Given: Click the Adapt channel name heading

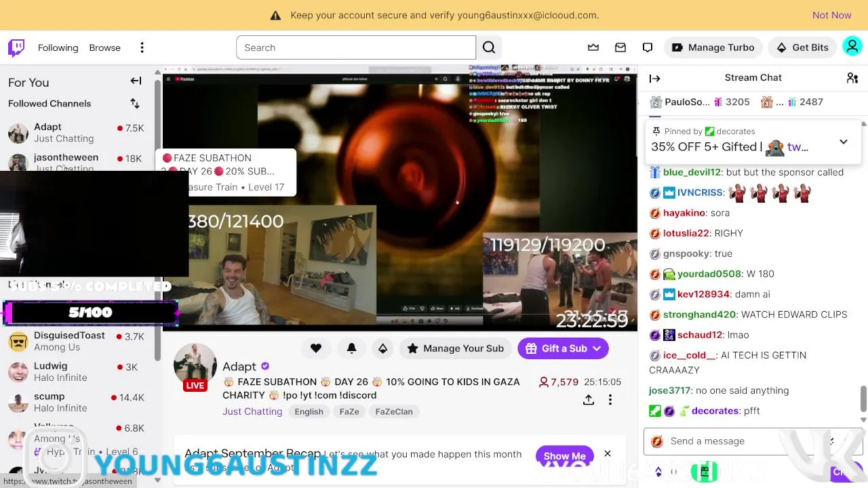Looking at the screenshot, I should point(239,367).
